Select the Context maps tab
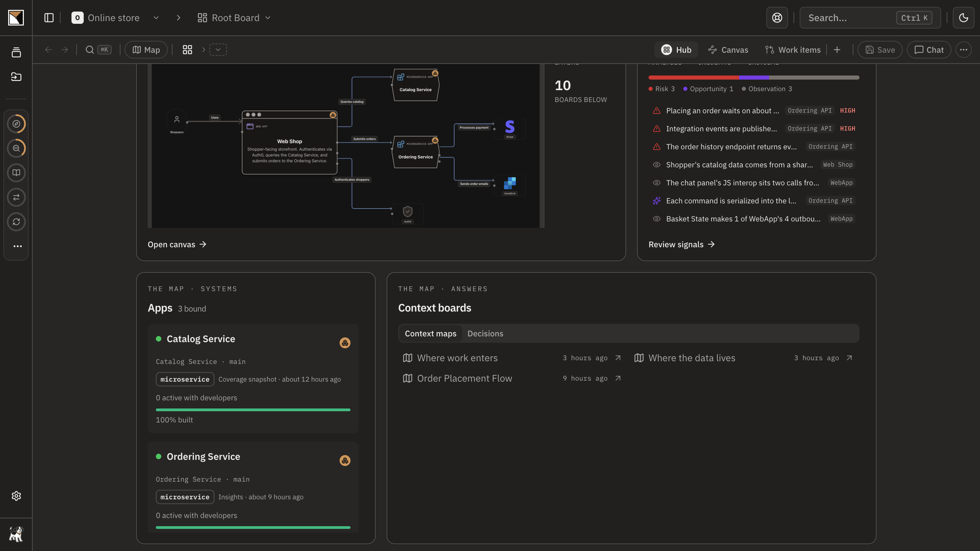980x551 pixels. pyautogui.click(x=430, y=333)
